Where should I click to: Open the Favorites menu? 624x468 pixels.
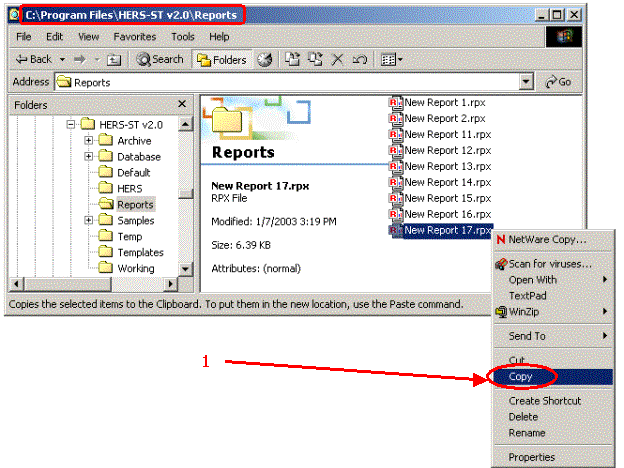135,37
